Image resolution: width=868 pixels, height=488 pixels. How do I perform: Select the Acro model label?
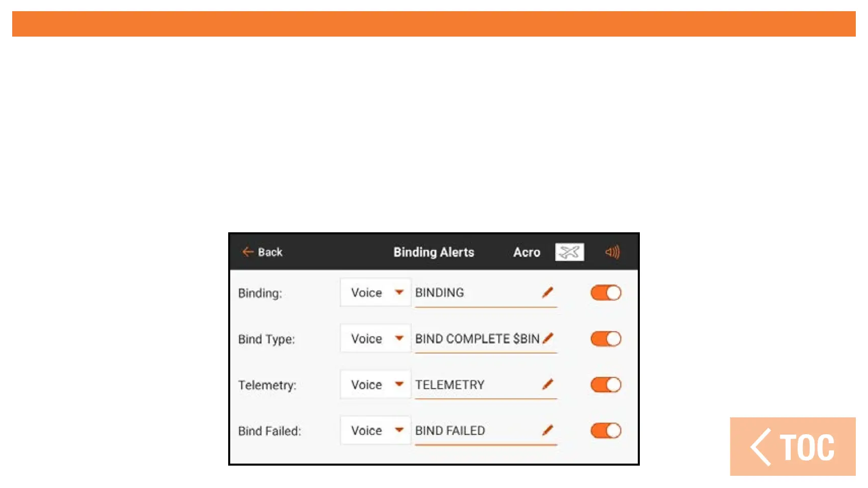coord(526,252)
